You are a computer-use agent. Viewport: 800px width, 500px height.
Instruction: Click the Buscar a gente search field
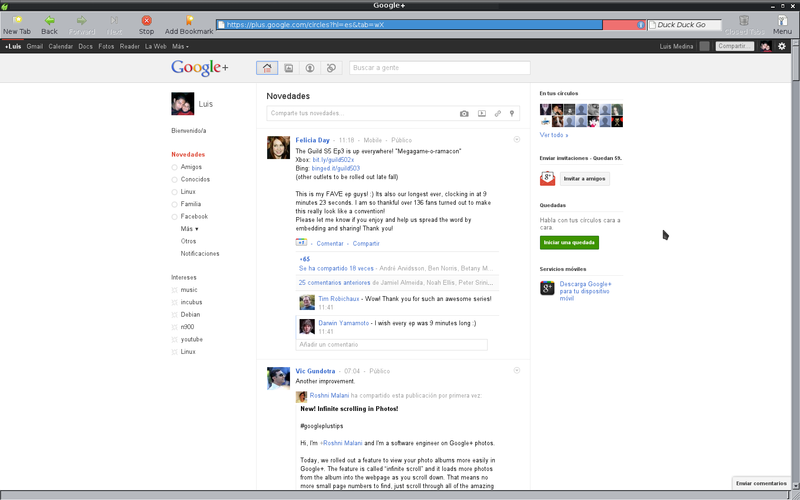coord(439,68)
